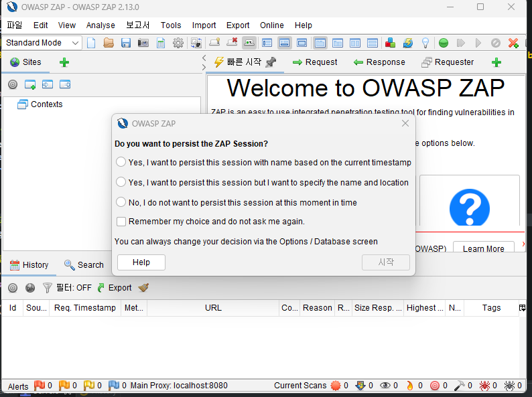Switch to the Search tab

click(84, 265)
